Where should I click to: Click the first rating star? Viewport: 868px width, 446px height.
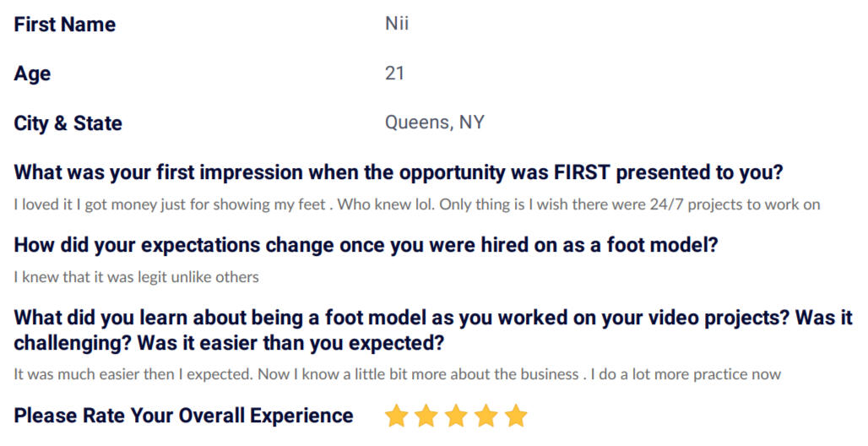coord(396,416)
